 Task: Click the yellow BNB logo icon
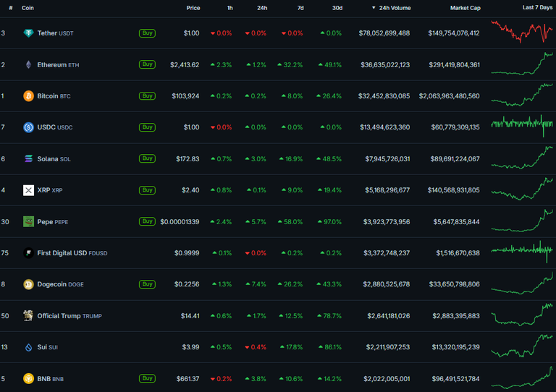click(28, 378)
